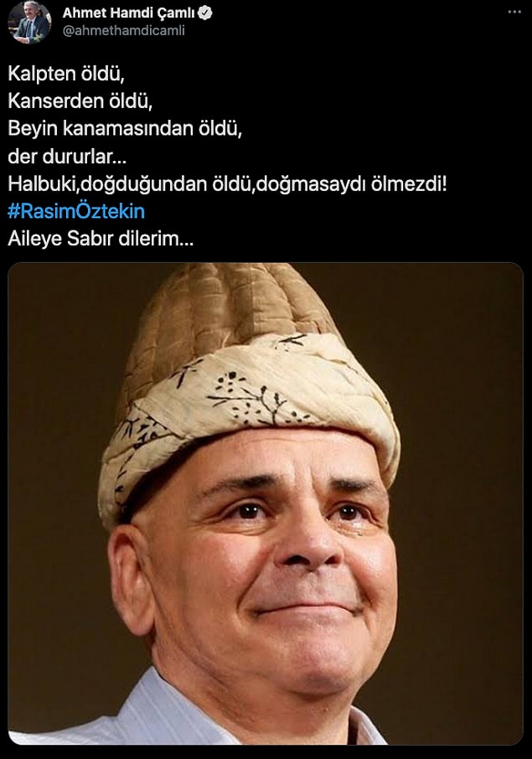Open the attached photo of the smiling man
The height and width of the screenshot is (759, 532).
click(x=266, y=503)
